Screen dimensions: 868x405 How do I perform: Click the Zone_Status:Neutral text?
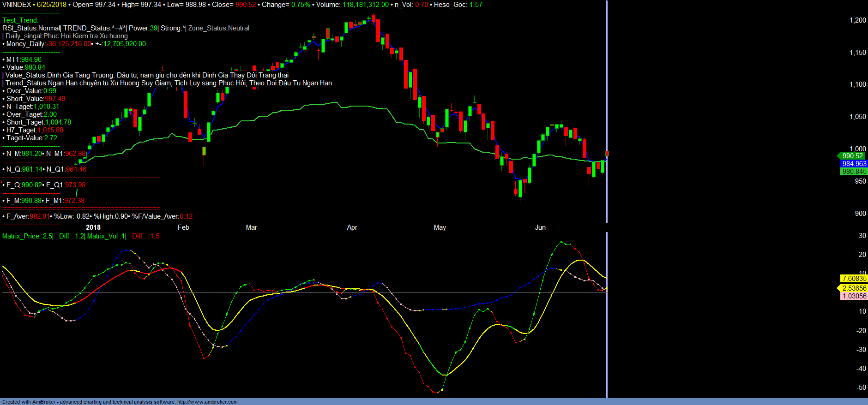pyautogui.click(x=218, y=28)
